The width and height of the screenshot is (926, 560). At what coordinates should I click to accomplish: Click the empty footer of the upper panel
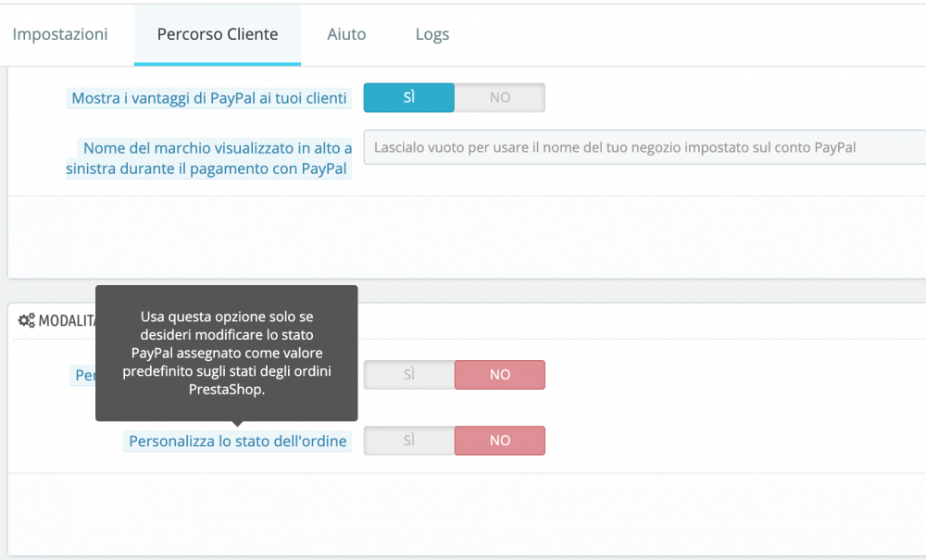[467, 237]
